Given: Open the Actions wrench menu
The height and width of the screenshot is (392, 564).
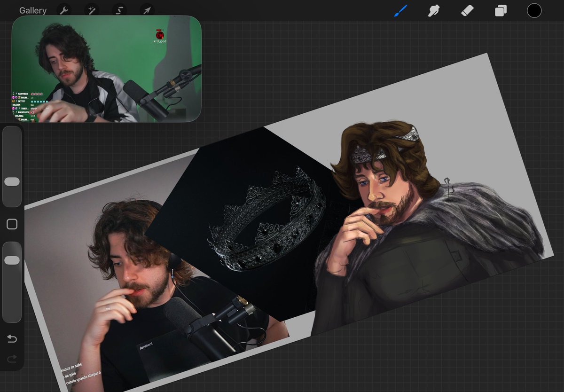Looking at the screenshot, I should tap(64, 10).
